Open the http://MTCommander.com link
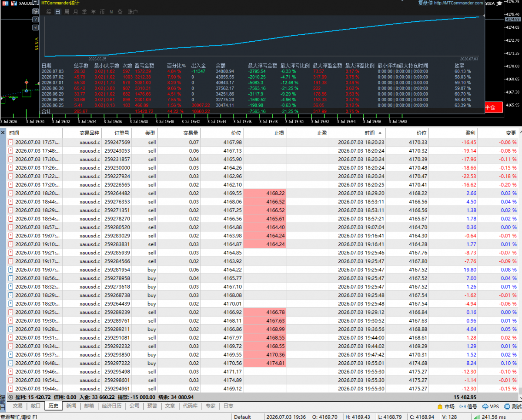Image resolution: width=522 pixels, height=420 pixels. [458, 3]
